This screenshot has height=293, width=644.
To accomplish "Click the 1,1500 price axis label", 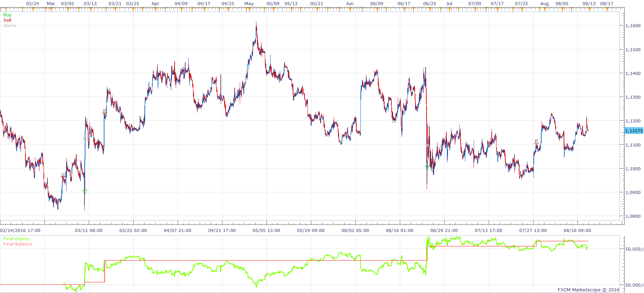I will click(633, 50).
